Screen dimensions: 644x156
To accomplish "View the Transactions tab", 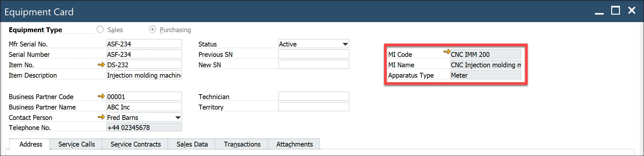I will 242,144.
